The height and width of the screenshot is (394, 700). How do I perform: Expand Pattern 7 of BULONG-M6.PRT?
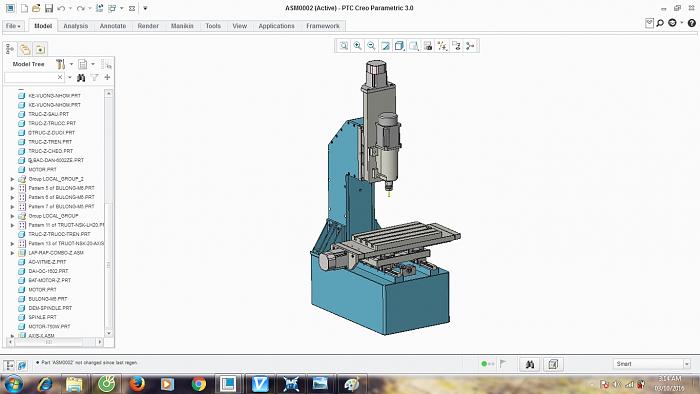(12, 207)
